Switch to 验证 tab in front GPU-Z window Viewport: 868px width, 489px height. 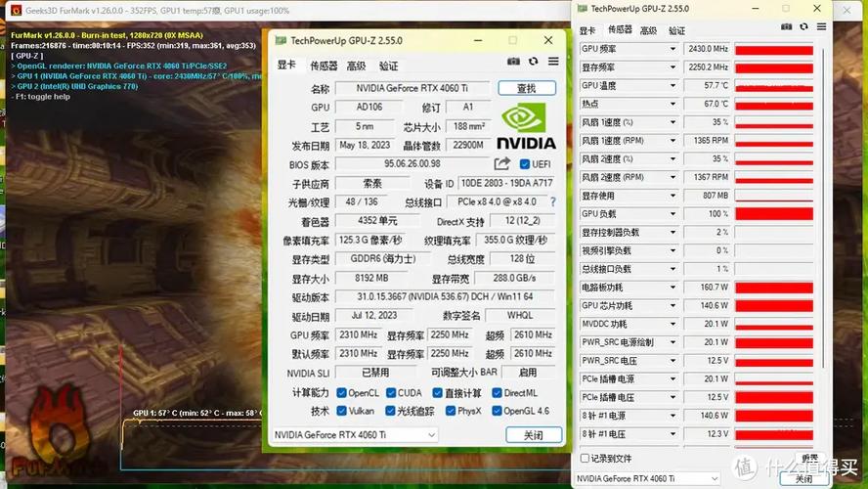point(389,66)
